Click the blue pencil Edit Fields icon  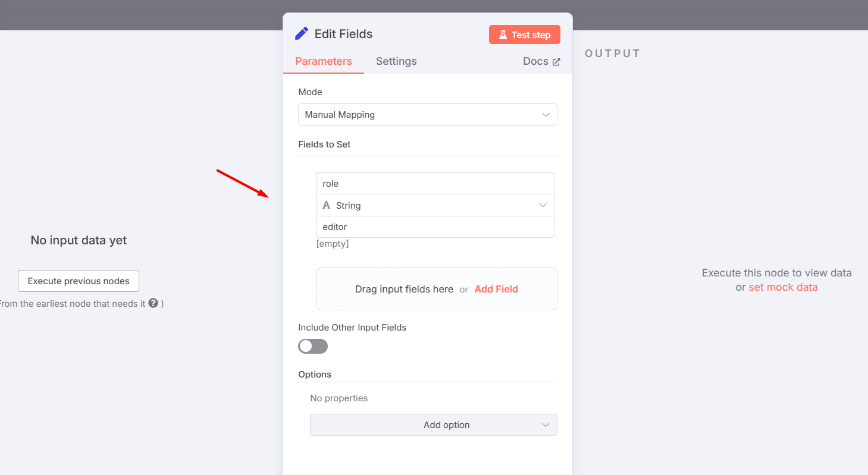pos(302,34)
